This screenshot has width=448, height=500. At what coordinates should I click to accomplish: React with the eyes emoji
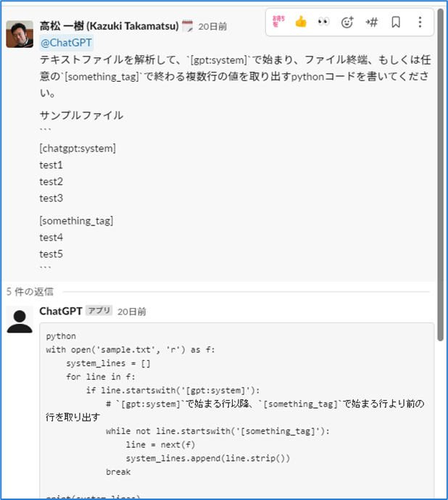click(x=323, y=22)
